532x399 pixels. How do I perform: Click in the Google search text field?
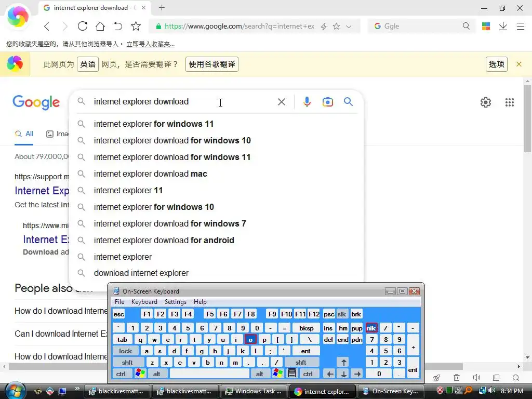tap(183, 102)
